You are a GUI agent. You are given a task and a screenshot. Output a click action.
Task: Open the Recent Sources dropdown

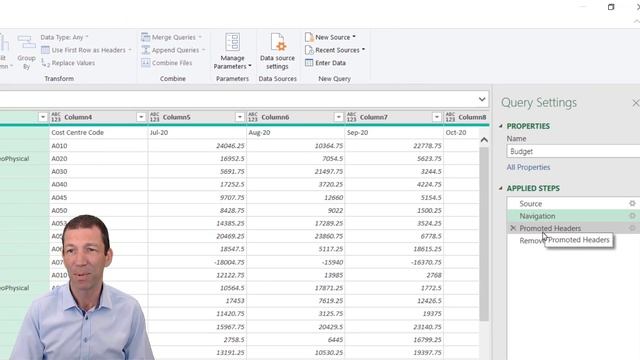(335, 50)
